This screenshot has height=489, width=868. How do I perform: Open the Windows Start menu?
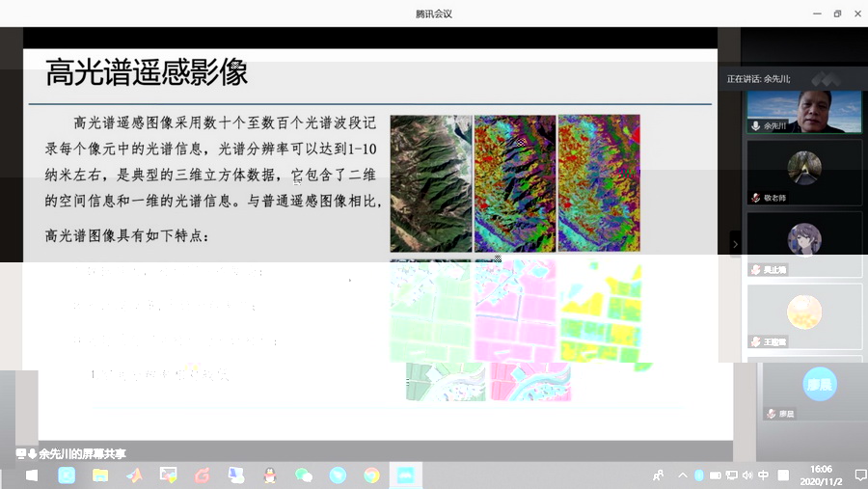[x=32, y=475]
